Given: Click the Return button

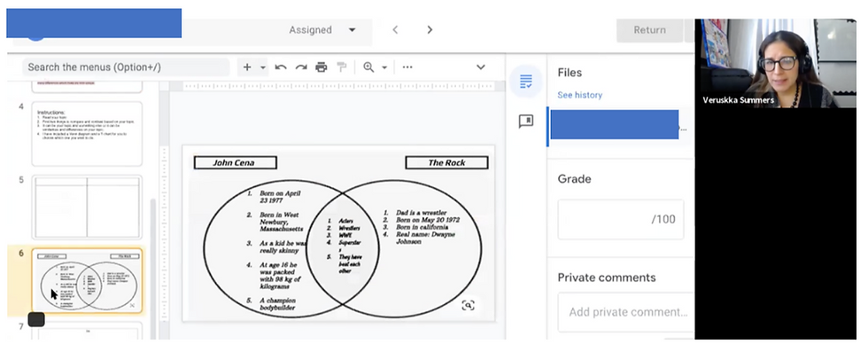Looking at the screenshot, I should (649, 30).
